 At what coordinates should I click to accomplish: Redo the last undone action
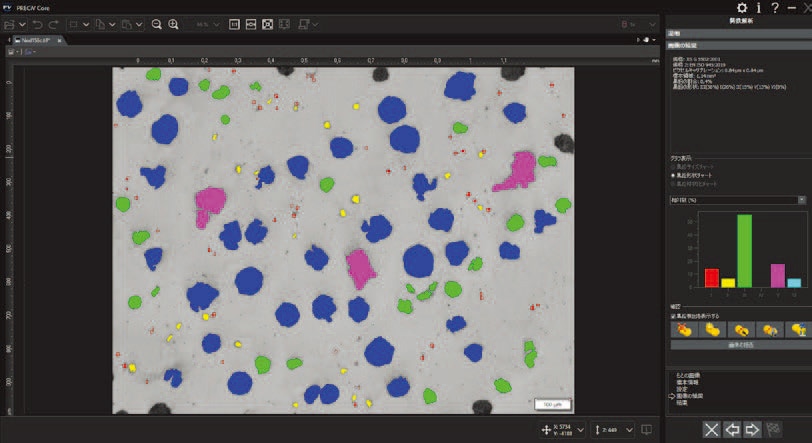(54, 24)
